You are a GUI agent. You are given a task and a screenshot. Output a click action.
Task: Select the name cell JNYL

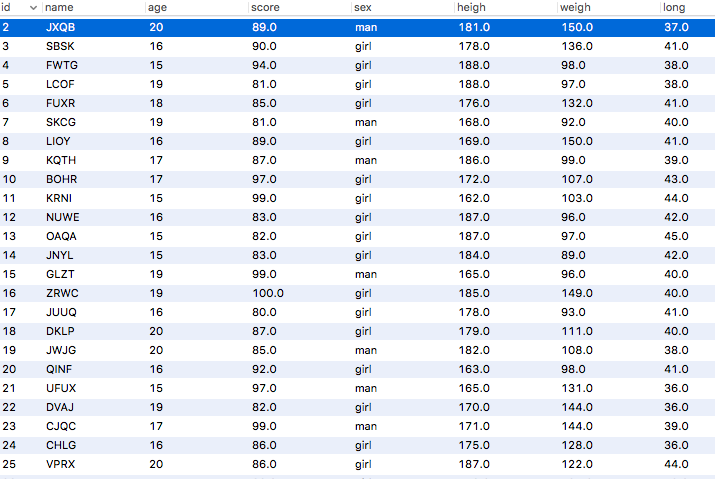pyautogui.click(x=59, y=255)
